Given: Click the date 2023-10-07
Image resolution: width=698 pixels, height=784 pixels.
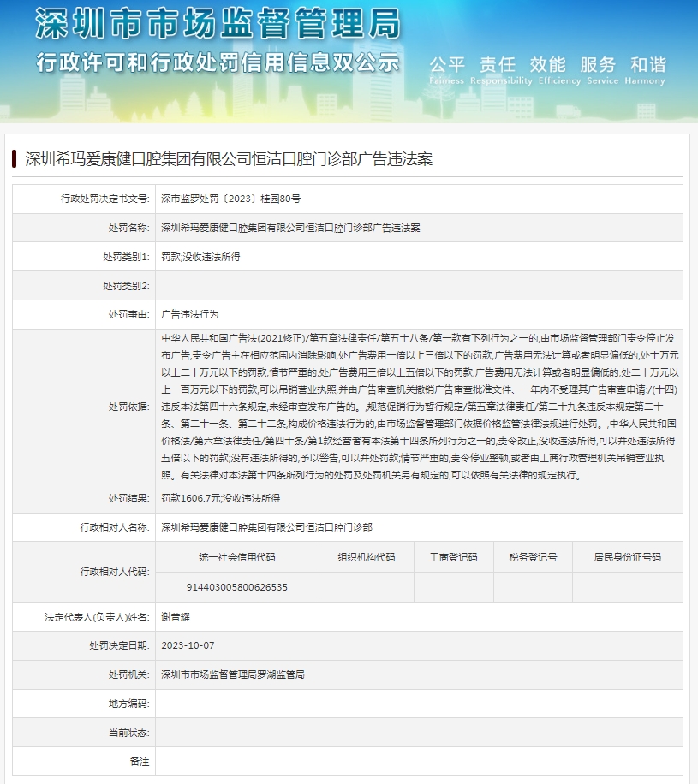Looking at the screenshot, I should coord(188,645).
